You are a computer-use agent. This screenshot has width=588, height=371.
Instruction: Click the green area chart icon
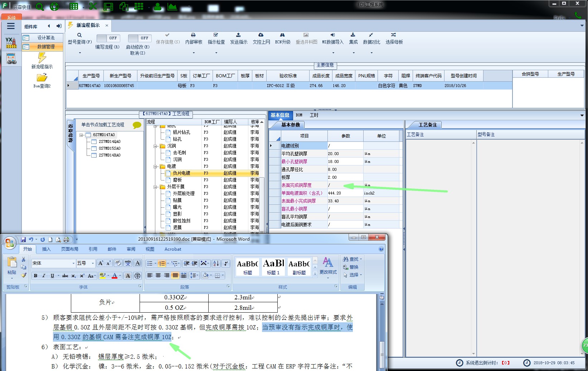click(172, 6)
